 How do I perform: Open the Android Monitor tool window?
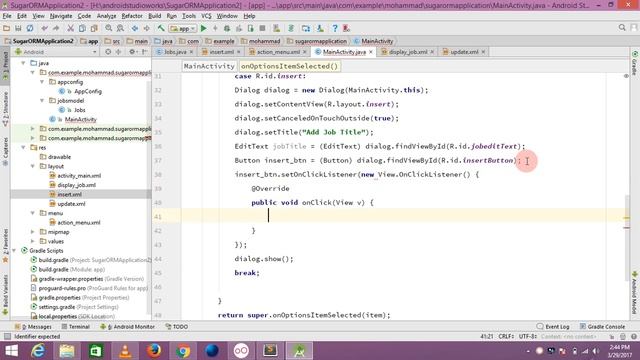(128, 327)
